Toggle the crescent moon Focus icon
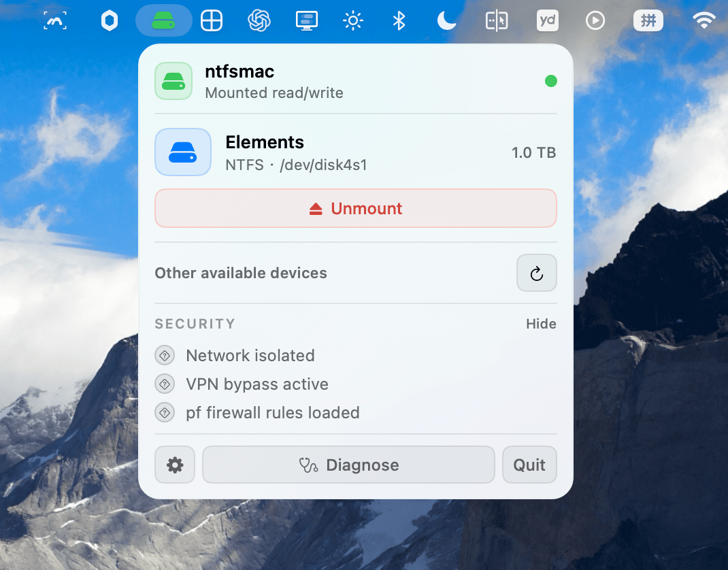728x570 pixels. click(446, 20)
